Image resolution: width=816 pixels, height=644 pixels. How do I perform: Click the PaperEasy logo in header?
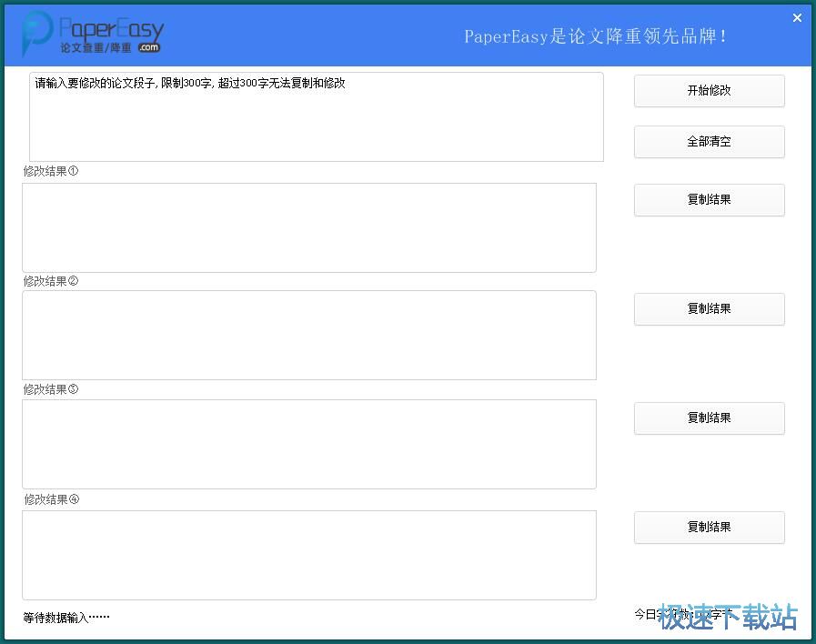coord(93,35)
